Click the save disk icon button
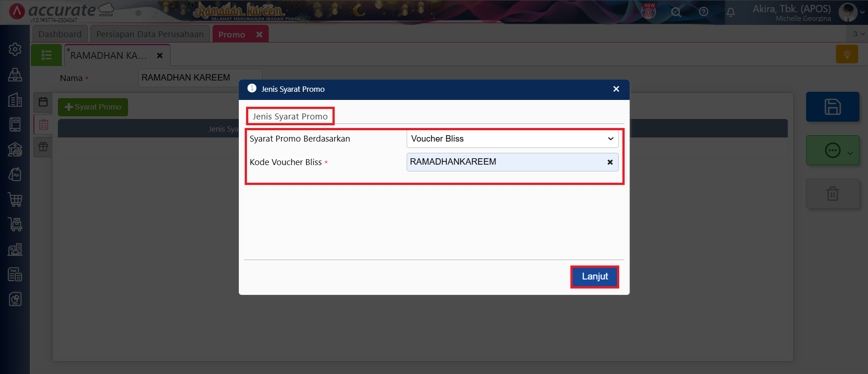The height and width of the screenshot is (374, 868). (x=832, y=107)
